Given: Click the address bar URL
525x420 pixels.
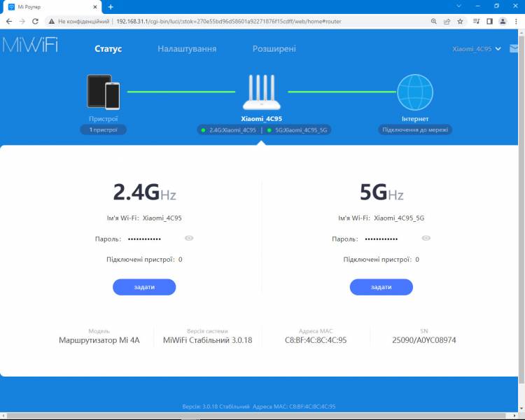Looking at the screenshot, I should (229, 22).
